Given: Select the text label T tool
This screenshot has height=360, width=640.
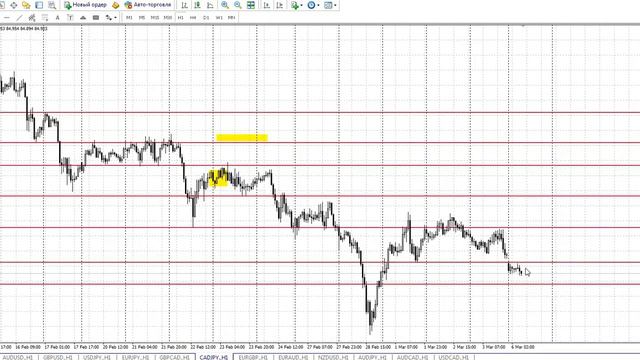Looking at the screenshot, I should click(x=70, y=18).
